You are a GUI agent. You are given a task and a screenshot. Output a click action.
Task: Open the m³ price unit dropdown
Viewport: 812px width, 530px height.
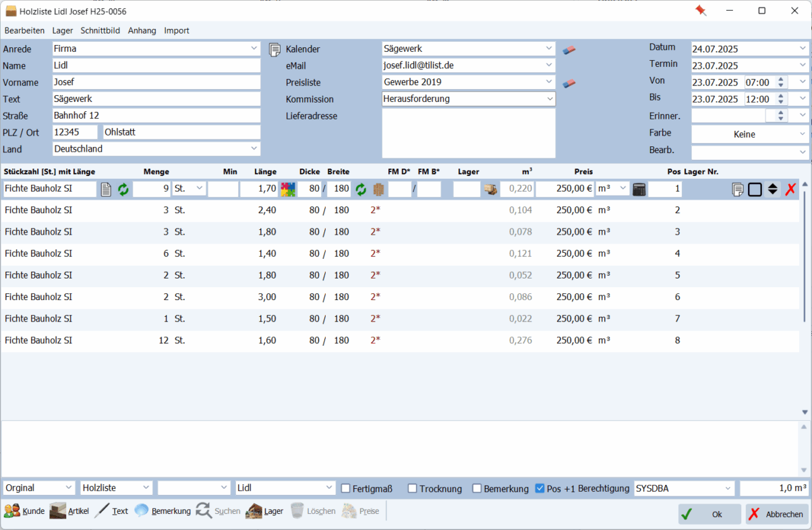[x=622, y=189]
